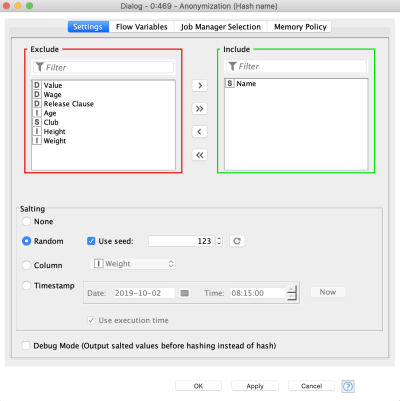
Task: Select the Random salting option
Action: point(26,241)
